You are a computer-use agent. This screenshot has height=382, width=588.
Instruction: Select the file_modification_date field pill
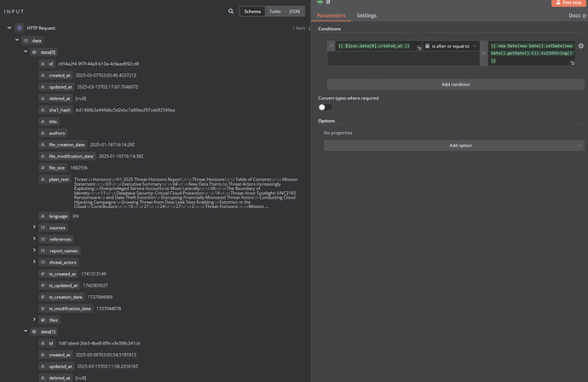coord(67,157)
